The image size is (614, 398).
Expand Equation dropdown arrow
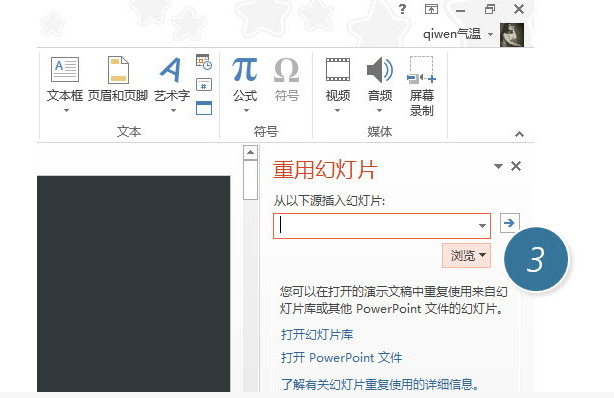246,110
